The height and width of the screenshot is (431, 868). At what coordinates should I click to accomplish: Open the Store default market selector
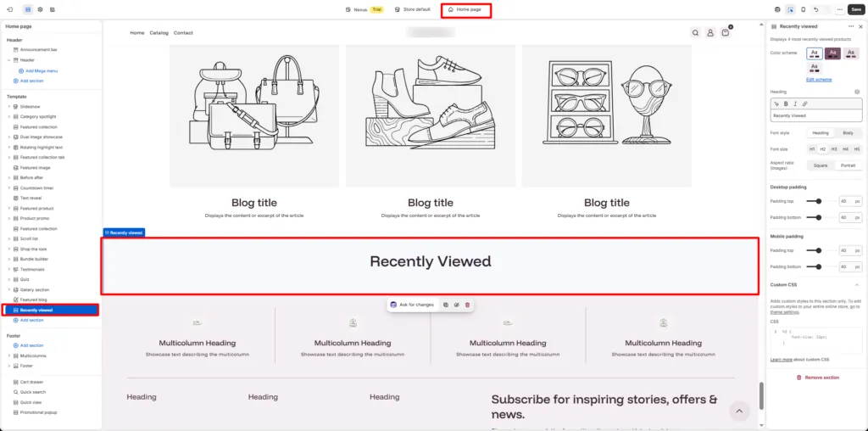click(x=413, y=9)
